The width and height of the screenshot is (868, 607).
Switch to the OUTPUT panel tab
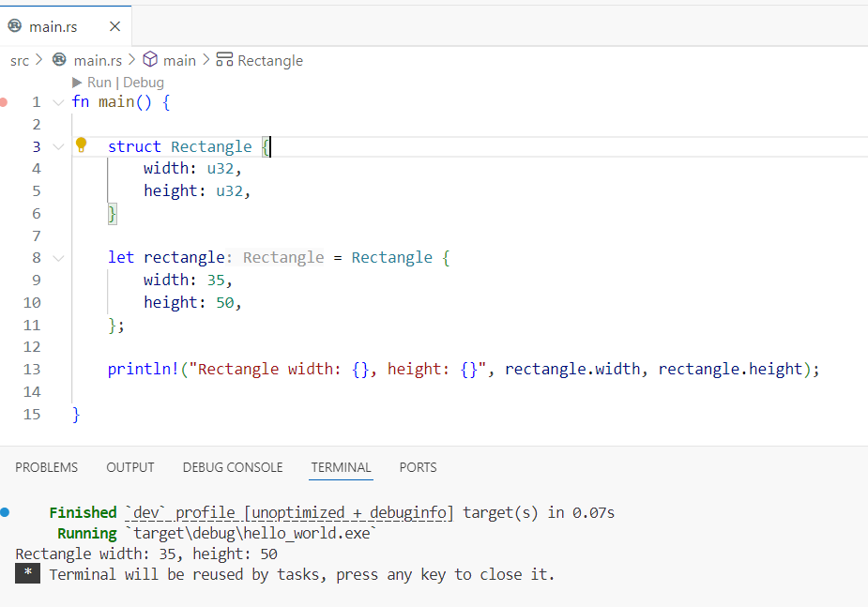point(130,467)
